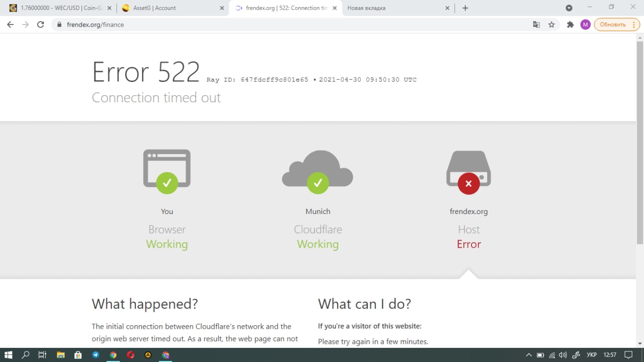Click the Error 522 heading
The image size is (644, 362).
tap(146, 72)
